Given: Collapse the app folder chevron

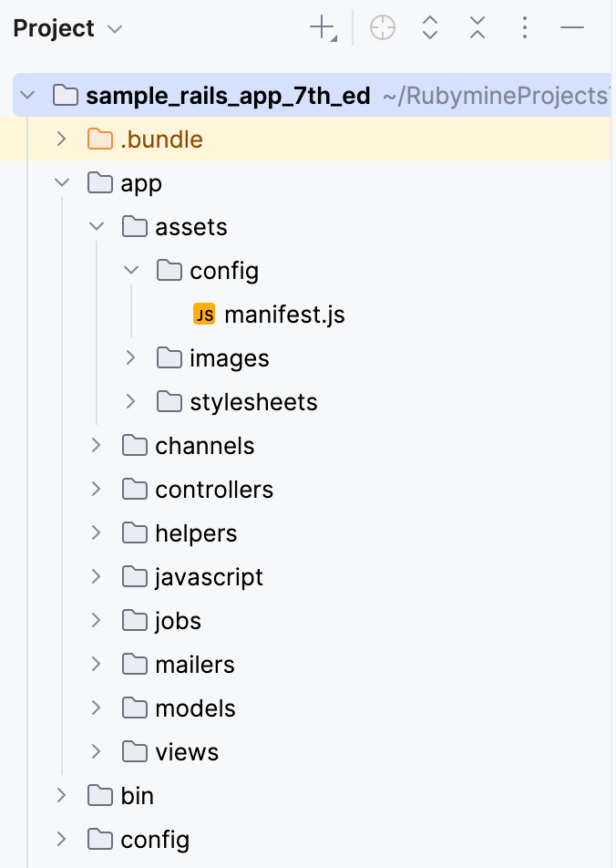Looking at the screenshot, I should (61, 182).
